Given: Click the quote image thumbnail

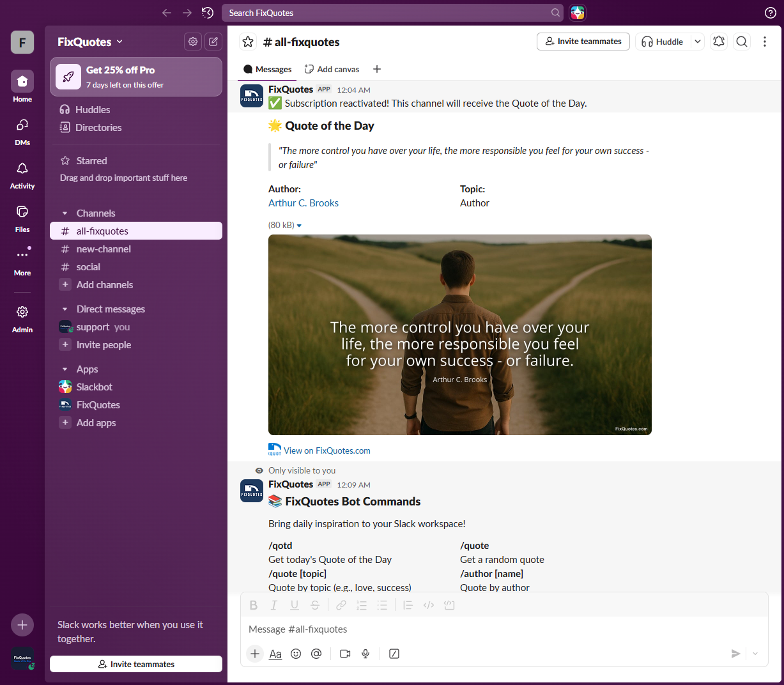Looking at the screenshot, I should point(460,334).
